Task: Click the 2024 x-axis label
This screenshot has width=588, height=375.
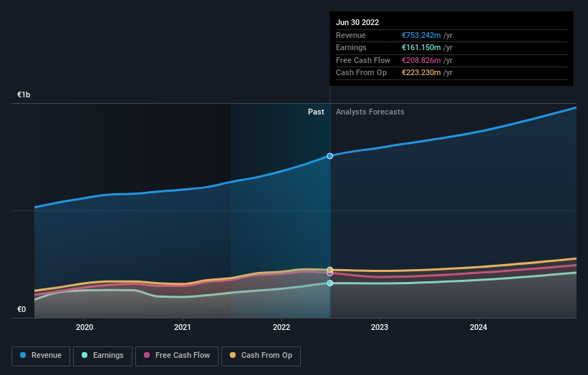Action: coord(478,327)
